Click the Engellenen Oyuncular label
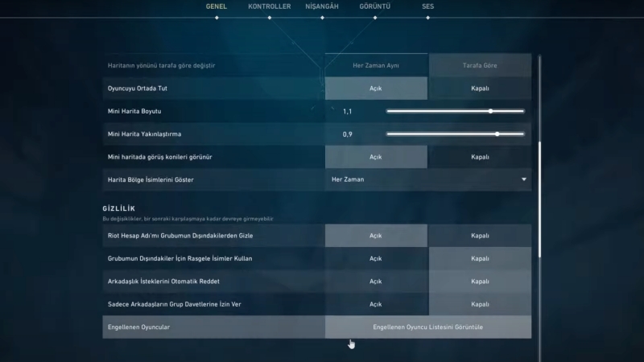The width and height of the screenshot is (644, 362). coord(138,327)
